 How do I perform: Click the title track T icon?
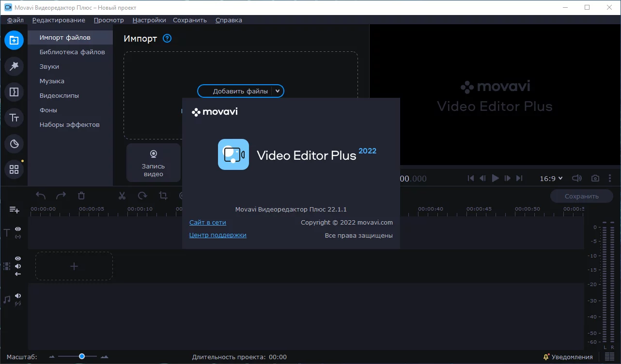pos(7,233)
